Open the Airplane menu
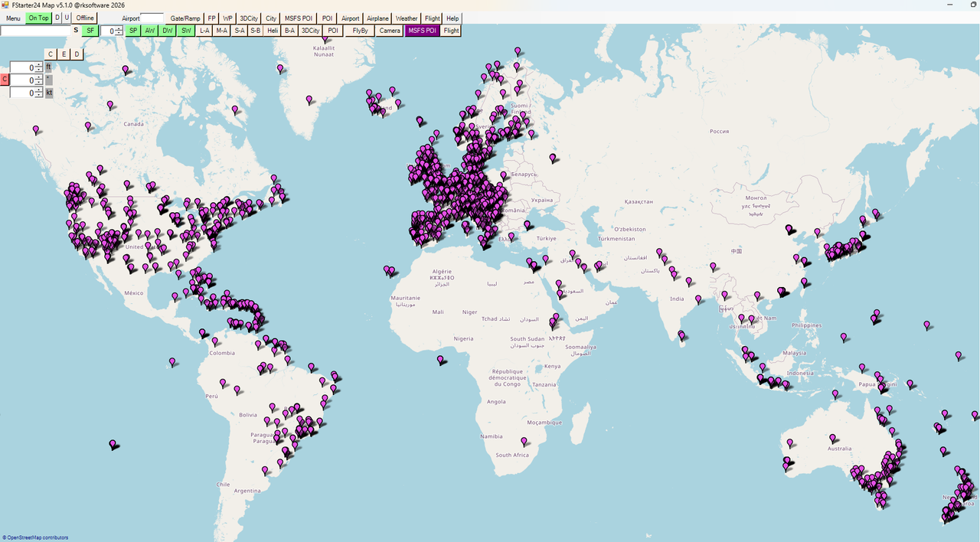Image resolution: width=980 pixels, height=542 pixels. pyautogui.click(x=377, y=18)
